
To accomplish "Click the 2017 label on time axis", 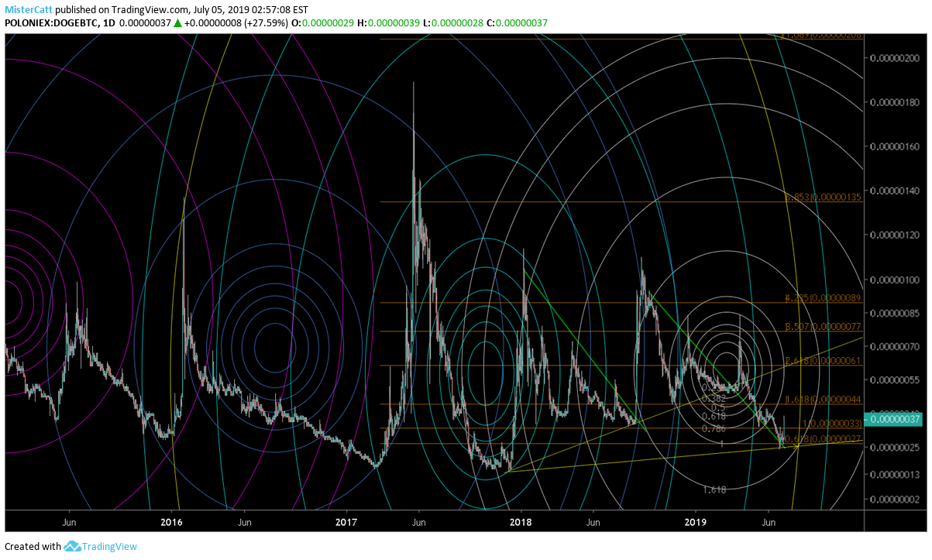I will pos(346,522).
